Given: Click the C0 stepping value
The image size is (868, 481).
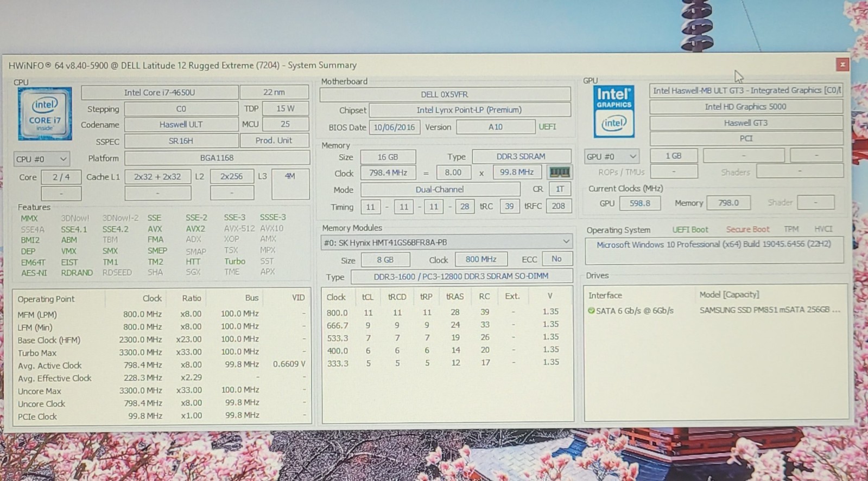Looking at the screenshot, I should (181, 108).
